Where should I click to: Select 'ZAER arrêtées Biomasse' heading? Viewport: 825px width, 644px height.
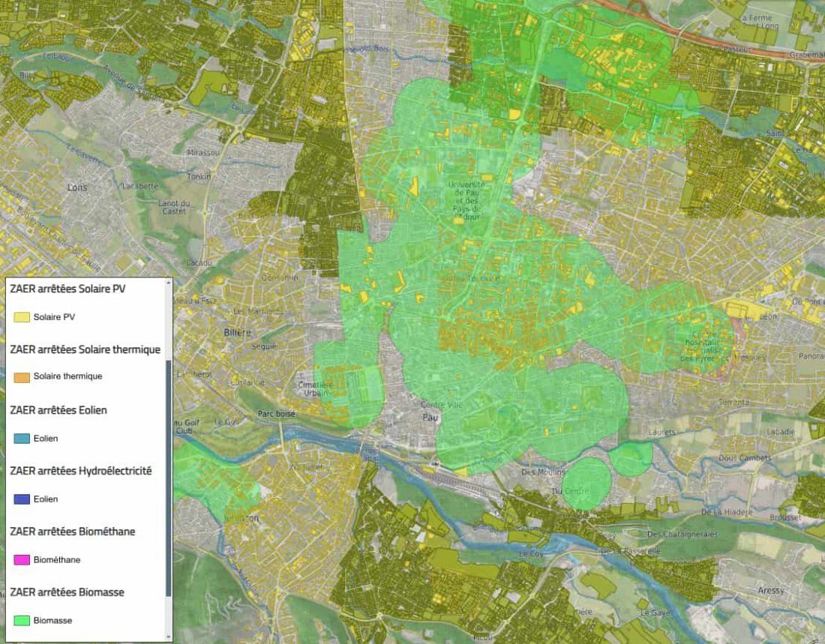click(67, 592)
